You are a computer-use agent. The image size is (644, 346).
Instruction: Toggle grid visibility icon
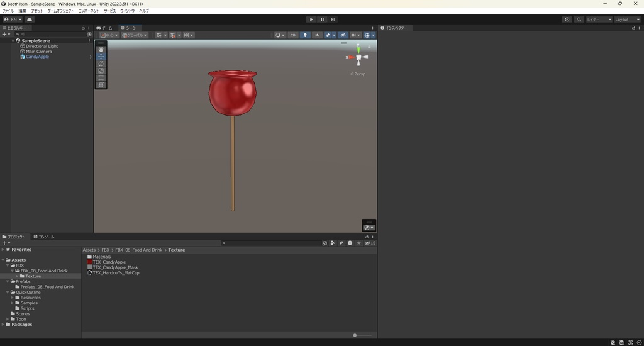(159, 35)
